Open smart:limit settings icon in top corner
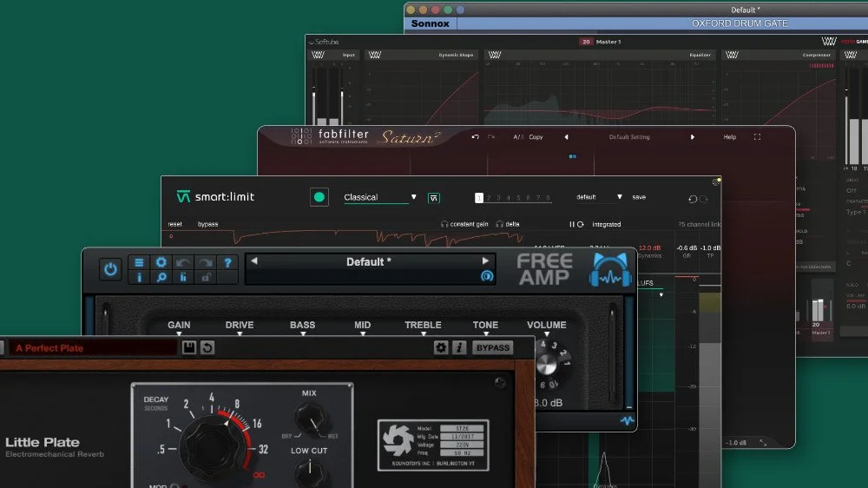 [x=716, y=181]
